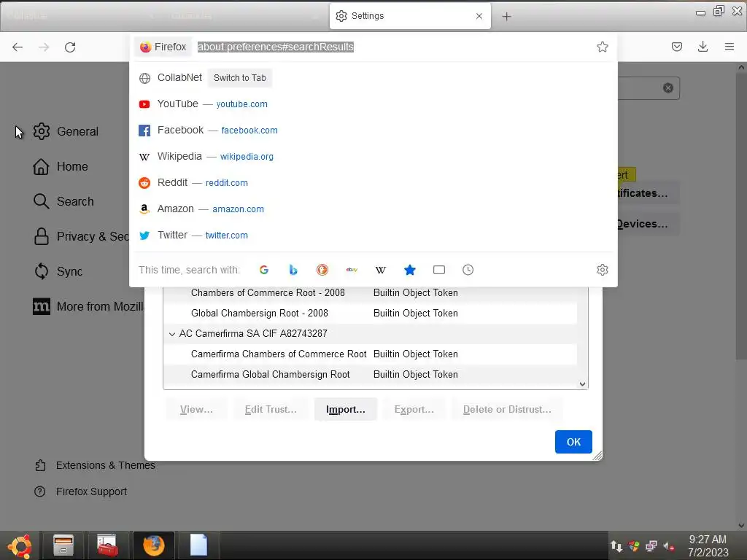Click the volume tray icon
The image size is (747, 560).
tap(669, 546)
